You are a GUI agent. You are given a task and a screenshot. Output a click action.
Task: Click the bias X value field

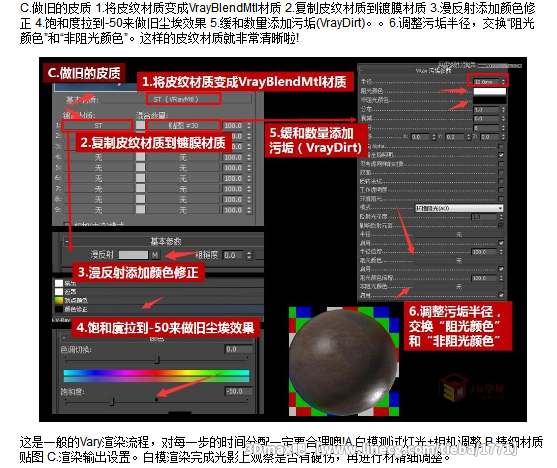(x=420, y=137)
